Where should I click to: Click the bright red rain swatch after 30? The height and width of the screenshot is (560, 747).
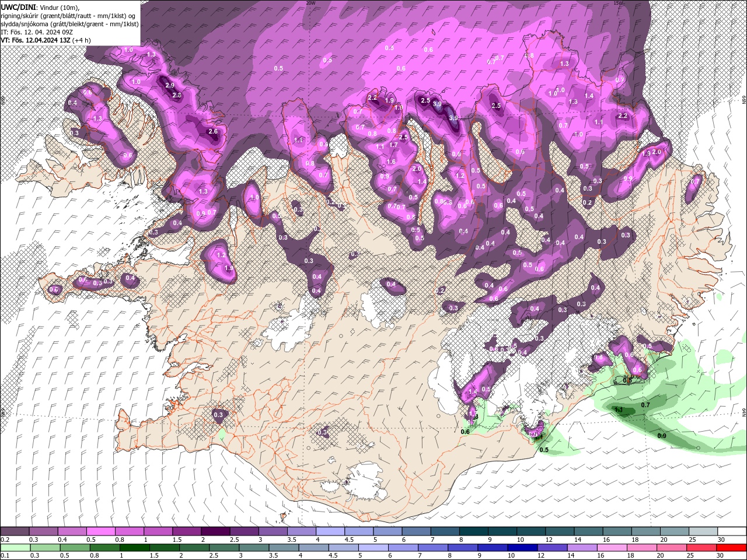click(x=732, y=548)
